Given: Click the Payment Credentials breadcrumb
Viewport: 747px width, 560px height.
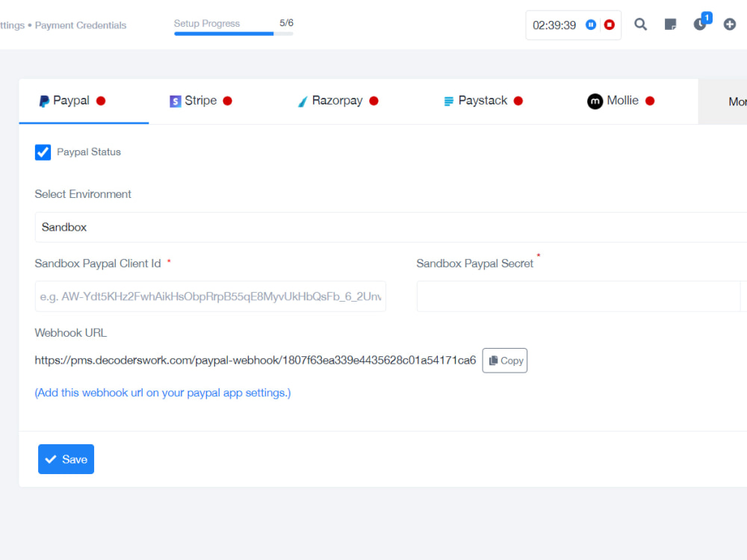Looking at the screenshot, I should pos(81,25).
